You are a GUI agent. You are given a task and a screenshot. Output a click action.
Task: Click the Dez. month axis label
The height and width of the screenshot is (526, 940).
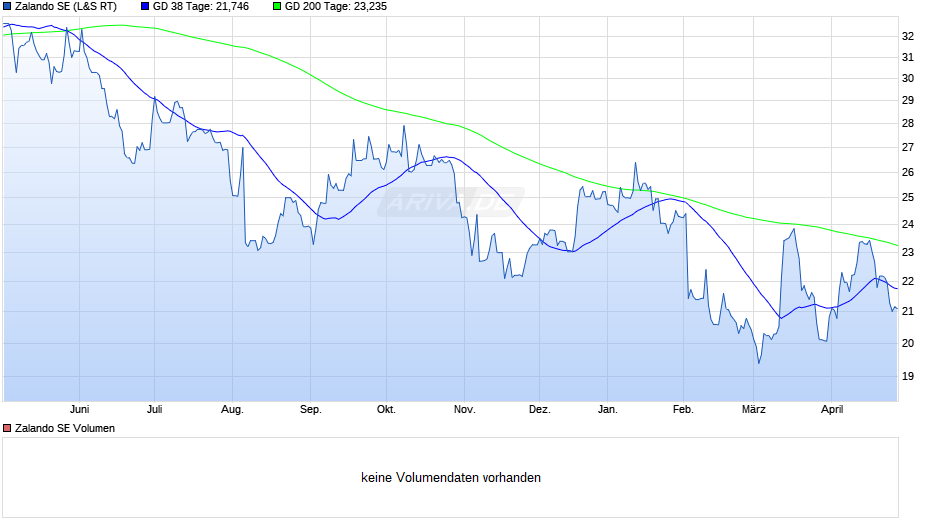(x=540, y=409)
